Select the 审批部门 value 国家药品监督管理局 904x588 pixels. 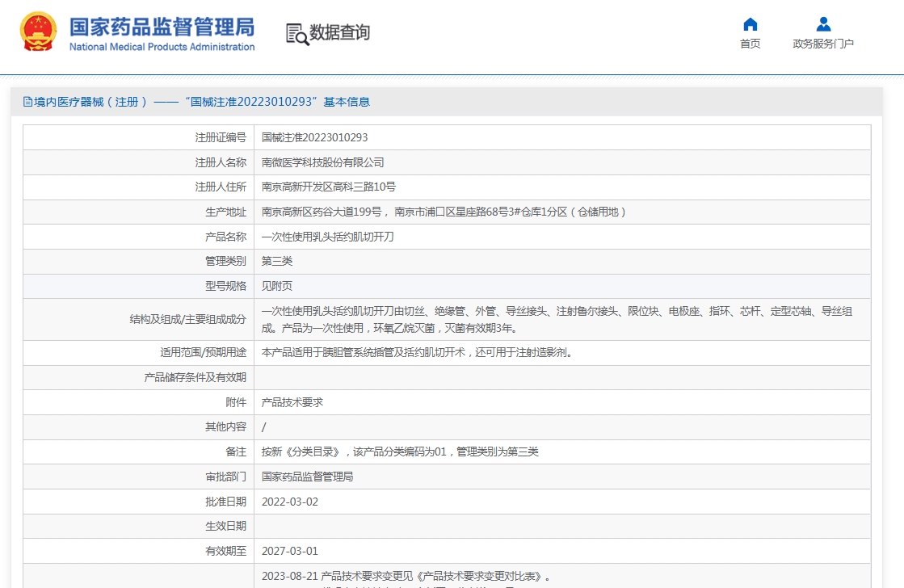(x=307, y=477)
